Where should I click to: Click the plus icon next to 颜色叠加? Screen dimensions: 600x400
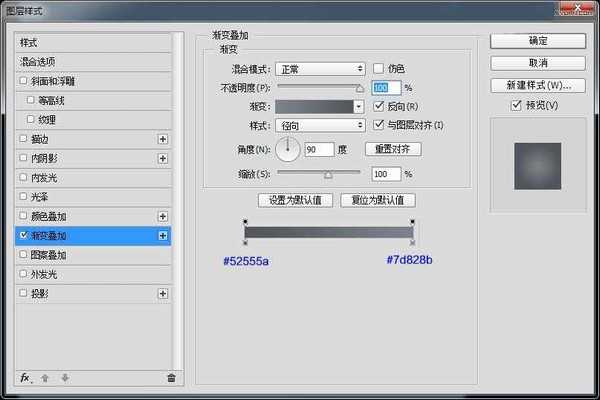pyautogui.click(x=162, y=216)
